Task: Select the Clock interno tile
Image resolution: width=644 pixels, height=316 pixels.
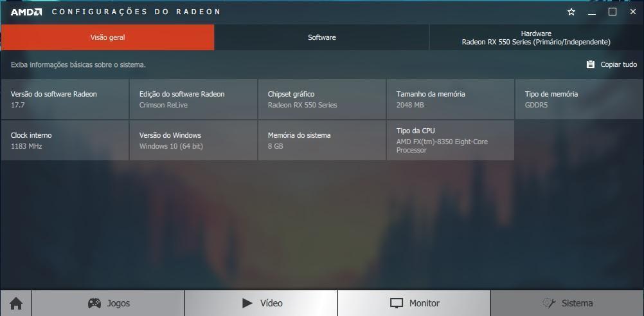Action: 65,140
